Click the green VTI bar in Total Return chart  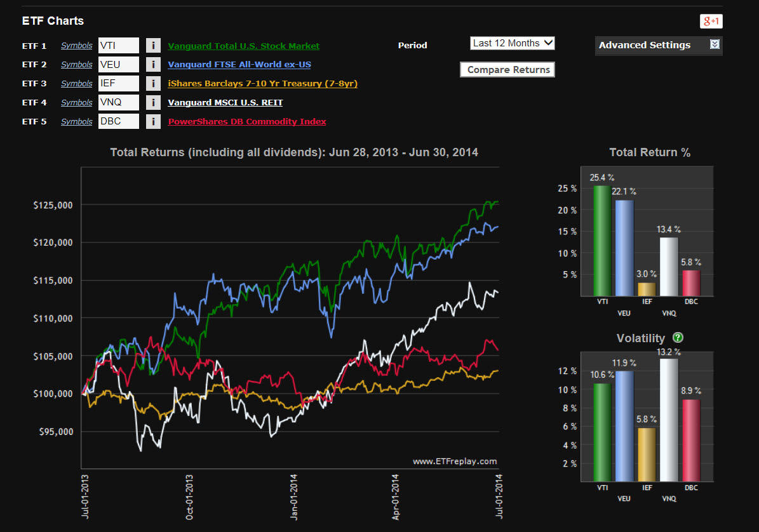[x=600, y=241]
